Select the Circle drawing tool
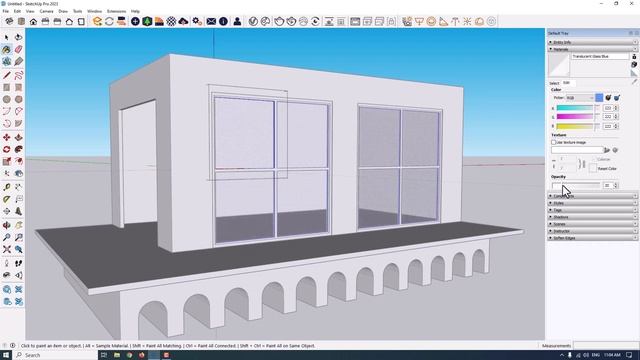Viewport: 640px width, 360px height. tap(7, 99)
